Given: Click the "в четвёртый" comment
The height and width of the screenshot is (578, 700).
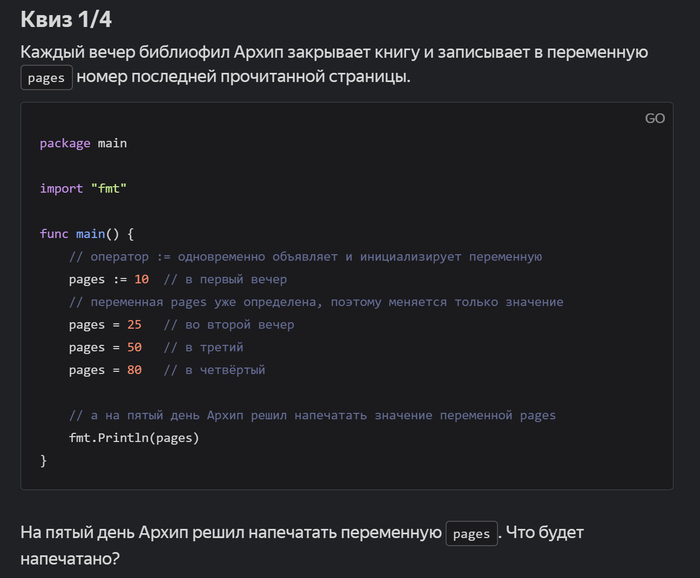Looking at the screenshot, I should point(214,370).
